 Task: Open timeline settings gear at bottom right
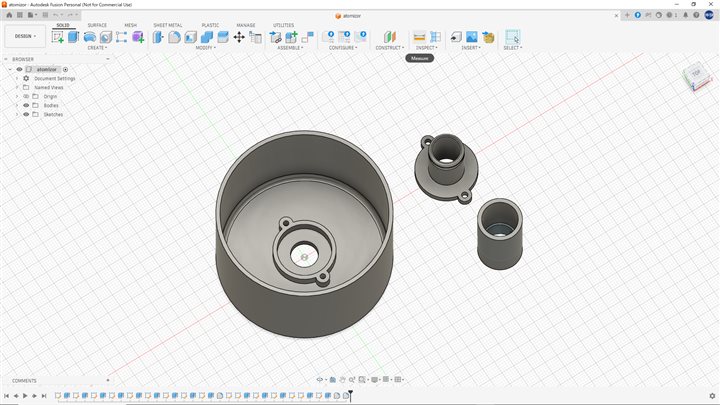coord(712,396)
